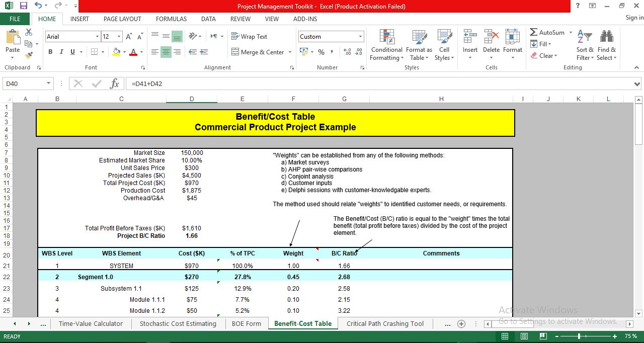Click the Sign in link
This screenshot has height=343, width=644.
[x=633, y=17]
